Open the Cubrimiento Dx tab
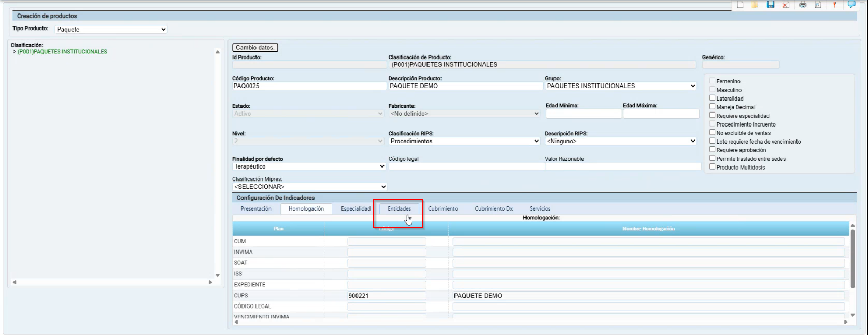 (x=494, y=208)
